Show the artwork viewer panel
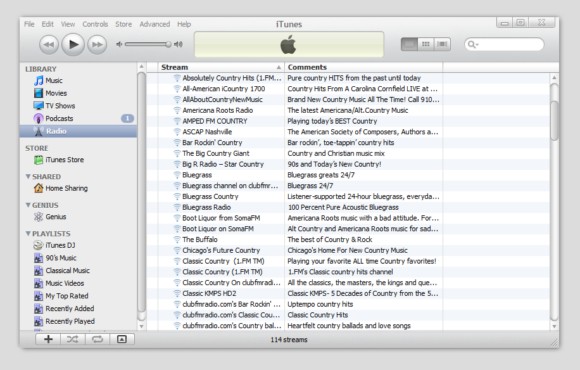Screen dimensions: 580x370 click(x=122, y=339)
